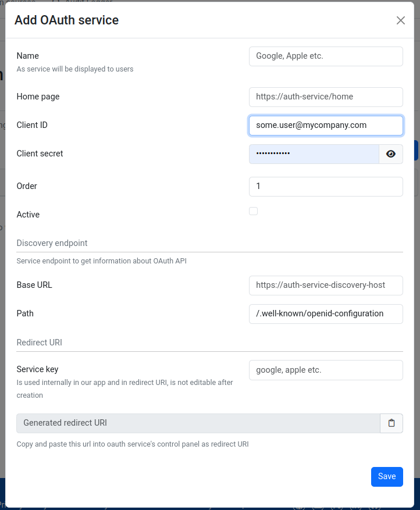Select the Order number field
This screenshot has height=510, width=420.
tap(326, 186)
